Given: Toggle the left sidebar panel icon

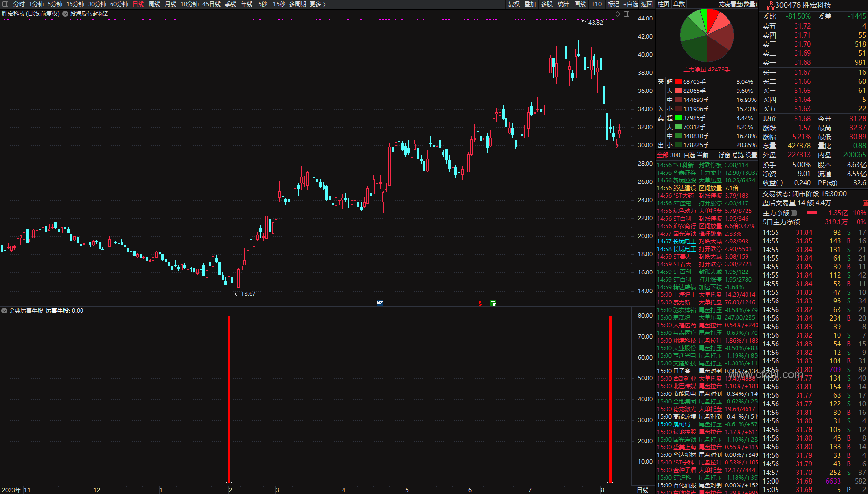Looking at the screenshot, I should [x=6, y=4].
